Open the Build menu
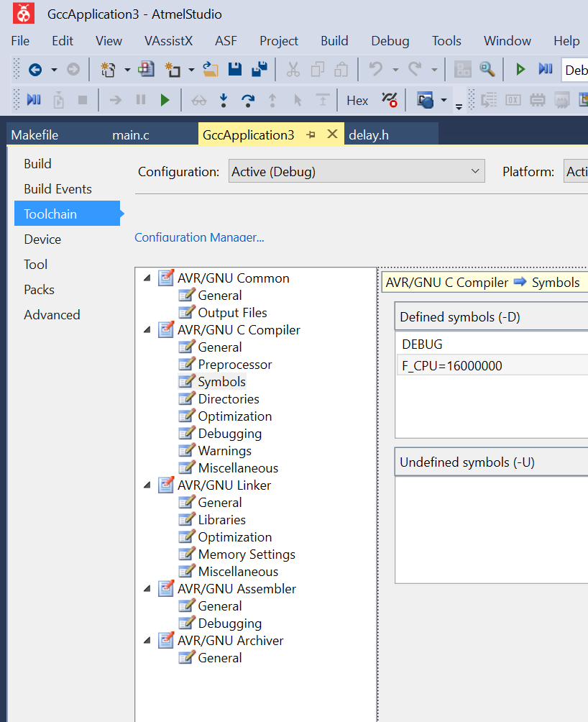The width and height of the screenshot is (588, 722). (x=334, y=40)
